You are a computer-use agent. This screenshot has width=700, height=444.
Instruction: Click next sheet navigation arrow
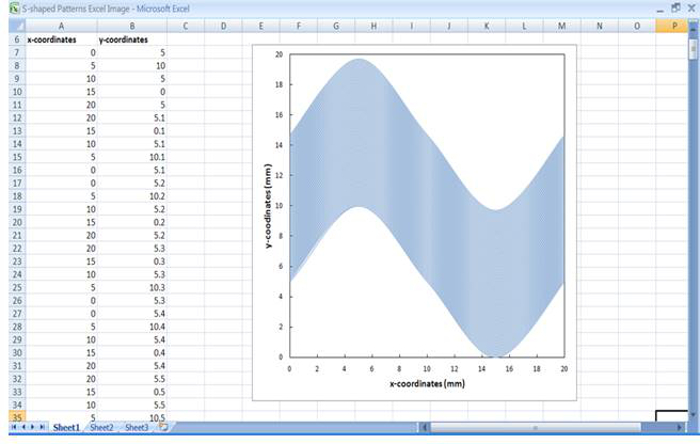[x=32, y=427]
